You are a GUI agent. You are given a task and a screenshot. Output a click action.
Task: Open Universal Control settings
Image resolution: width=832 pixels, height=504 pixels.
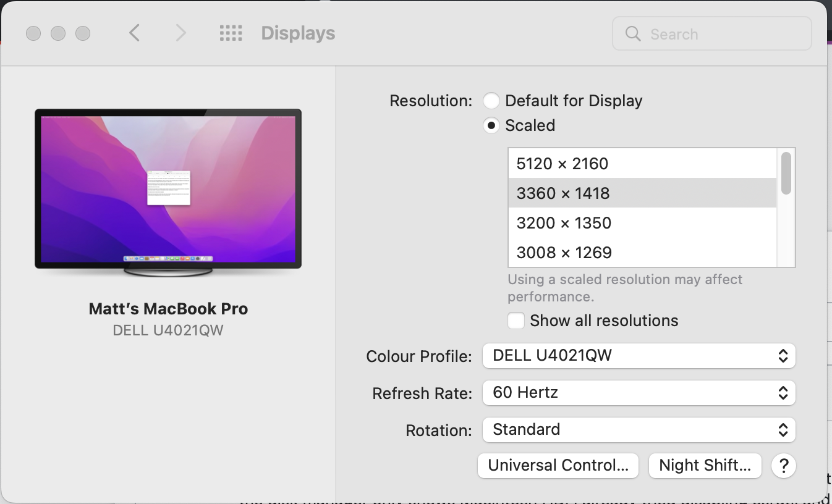(x=558, y=465)
